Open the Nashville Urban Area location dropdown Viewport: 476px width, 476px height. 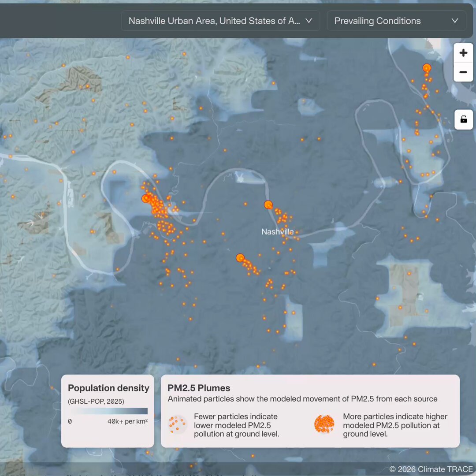click(220, 21)
